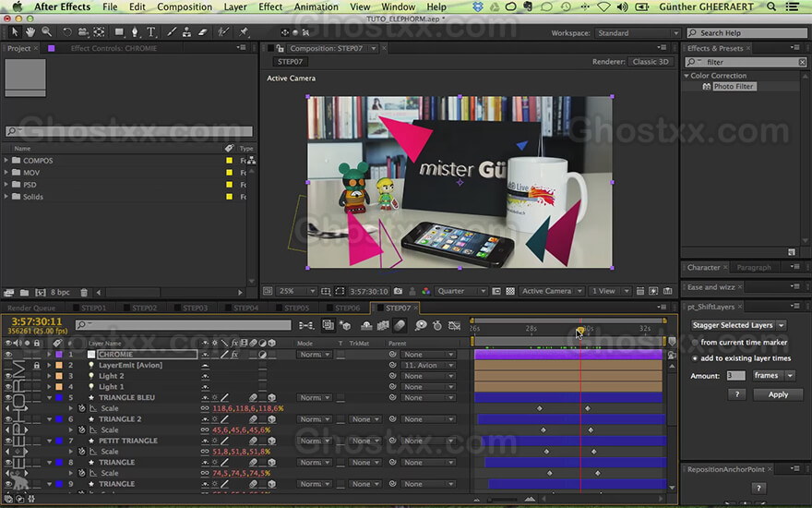Switch to the STEP06 timeline tab
Viewport: 812px width, 508px height.
pyautogui.click(x=347, y=308)
